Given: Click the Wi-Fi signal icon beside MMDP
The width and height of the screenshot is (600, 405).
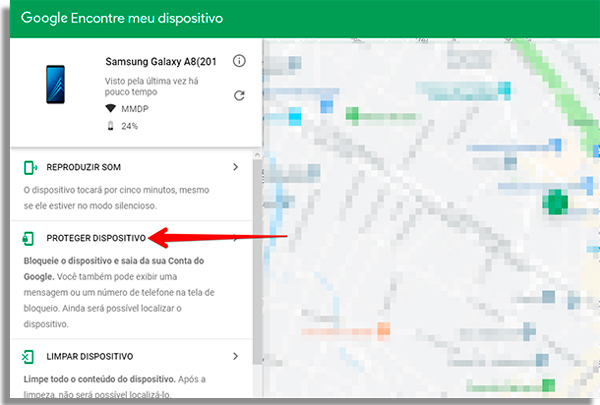Looking at the screenshot, I should (x=111, y=109).
